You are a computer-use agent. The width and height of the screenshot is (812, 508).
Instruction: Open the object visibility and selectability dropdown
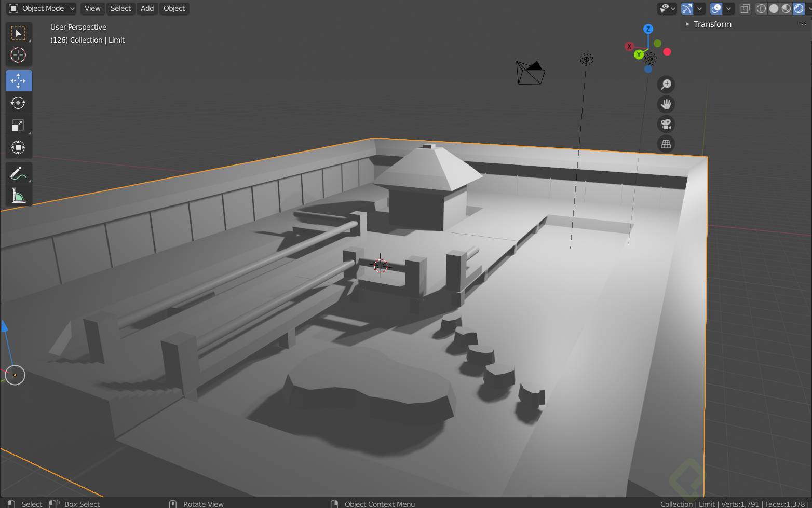tap(667, 8)
